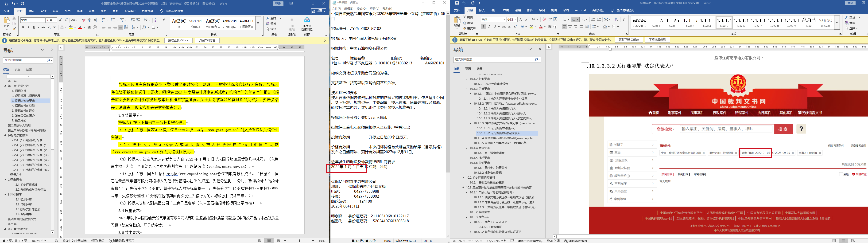Image resolution: width=868 pixels, height=243 pixels.
Task: Click the 共享 button in 招标文件 Word
Action: tap(318, 11)
